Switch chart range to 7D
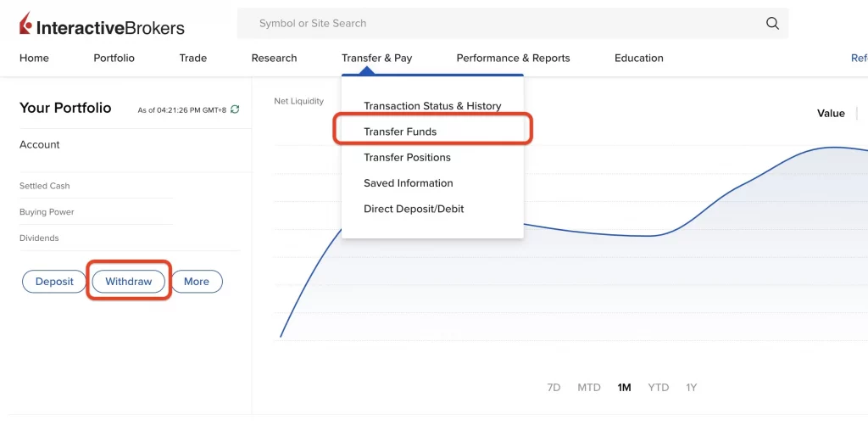 [x=554, y=388]
